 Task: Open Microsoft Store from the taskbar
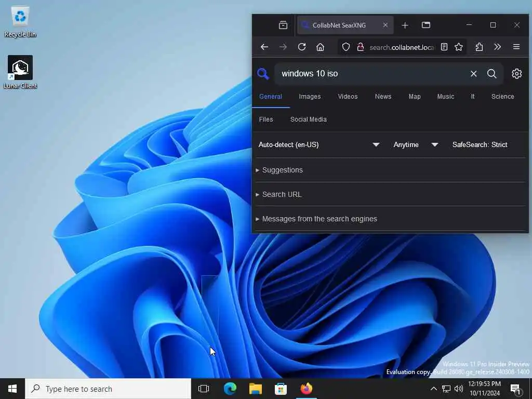point(281,389)
